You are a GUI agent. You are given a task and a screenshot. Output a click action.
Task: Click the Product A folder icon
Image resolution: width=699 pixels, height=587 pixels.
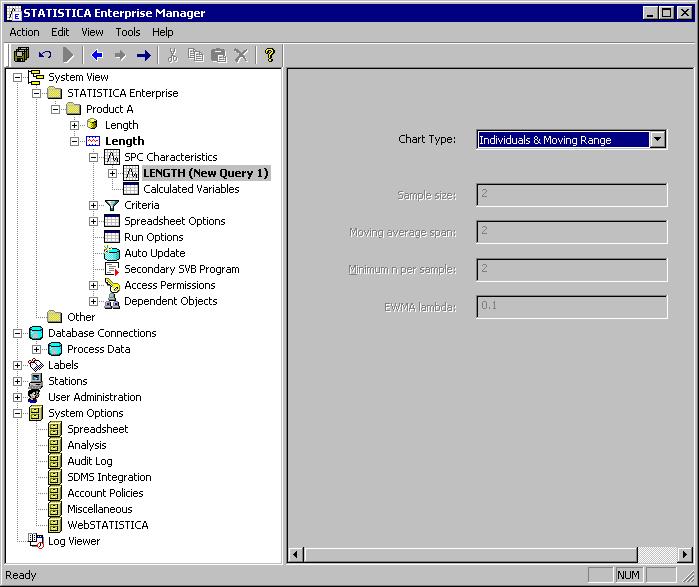pyautogui.click(x=73, y=109)
